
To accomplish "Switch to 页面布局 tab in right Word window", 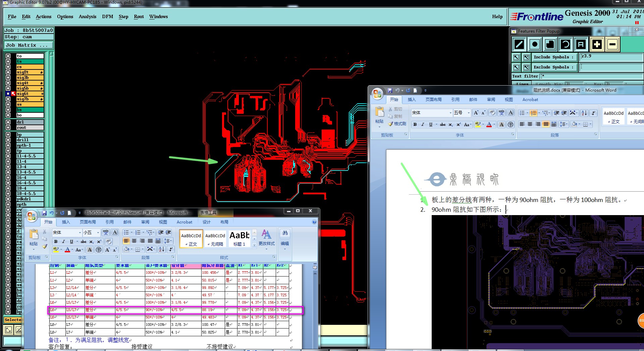I will 433,100.
